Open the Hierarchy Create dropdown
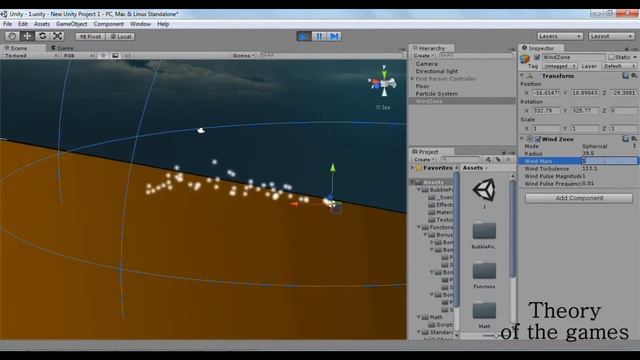Viewport: 640px width, 360px height. click(423, 56)
